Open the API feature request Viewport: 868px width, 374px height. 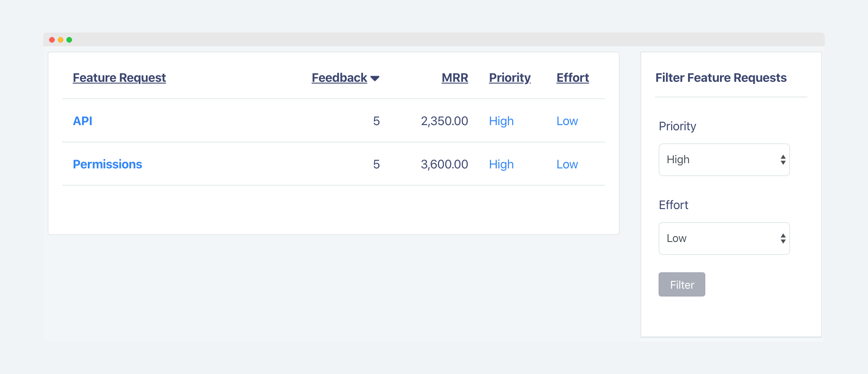83,121
